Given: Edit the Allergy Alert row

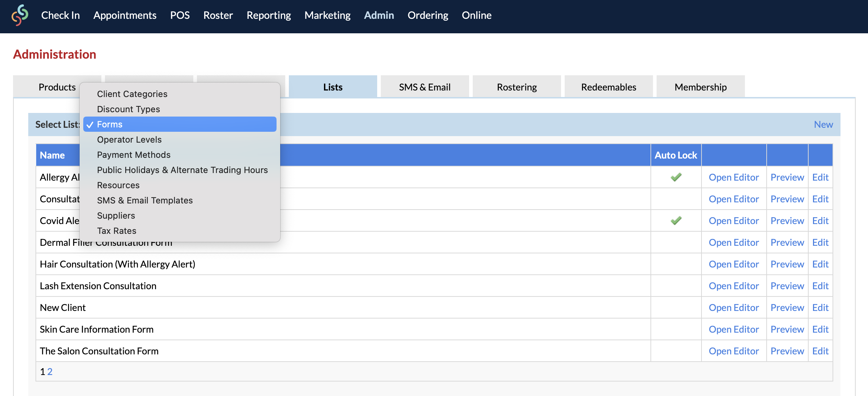Looking at the screenshot, I should pyautogui.click(x=820, y=177).
